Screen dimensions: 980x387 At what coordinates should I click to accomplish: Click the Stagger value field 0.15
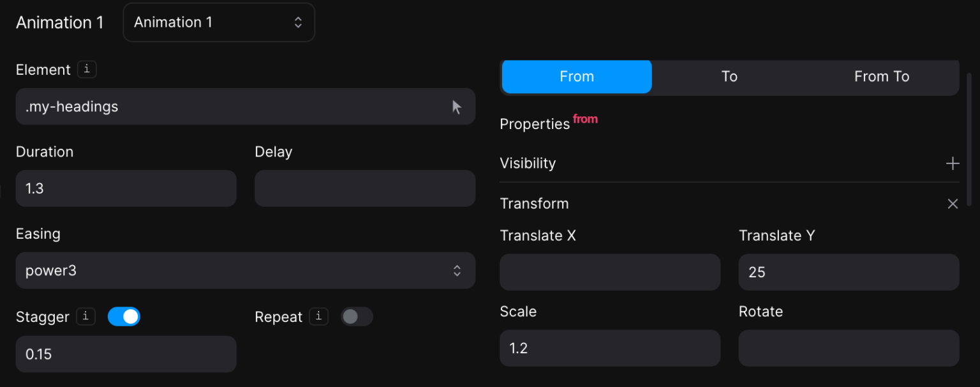click(126, 354)
